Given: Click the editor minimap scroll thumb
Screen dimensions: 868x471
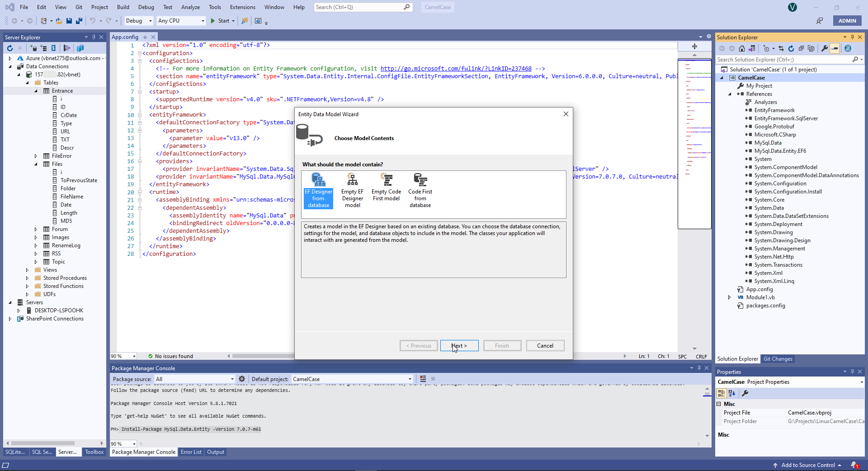Looking at the screenshot, I should [x=694, y=144].
